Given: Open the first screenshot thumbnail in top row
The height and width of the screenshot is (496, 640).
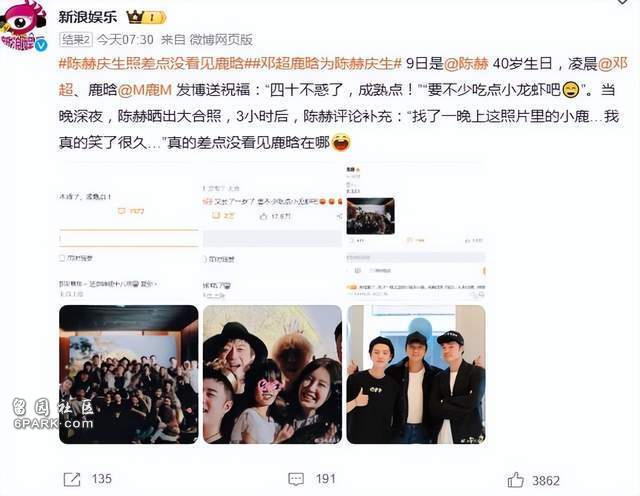Looking at the screenshot, I should [129, 231].
